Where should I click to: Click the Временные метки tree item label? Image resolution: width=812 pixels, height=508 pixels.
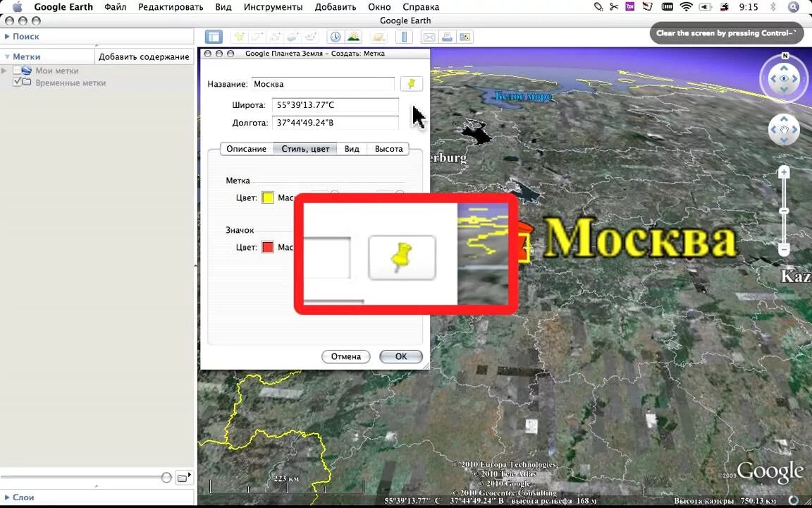pos(70,83)
